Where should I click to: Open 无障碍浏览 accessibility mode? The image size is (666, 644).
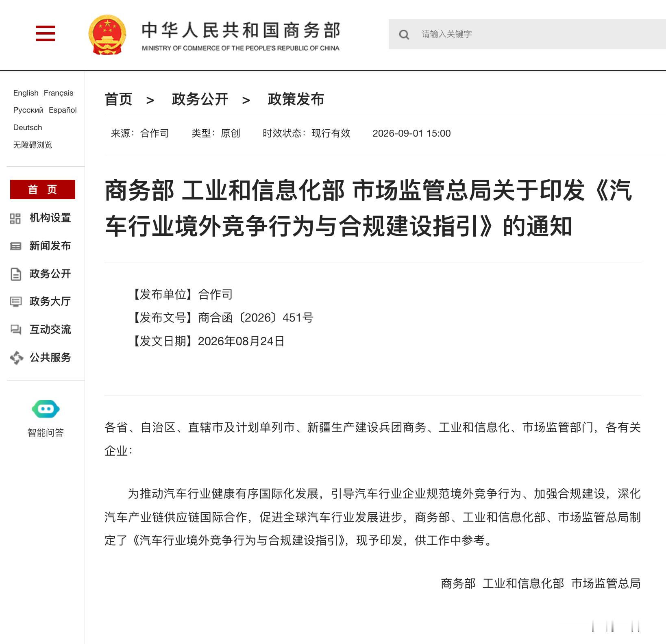[x=33, y=145]
